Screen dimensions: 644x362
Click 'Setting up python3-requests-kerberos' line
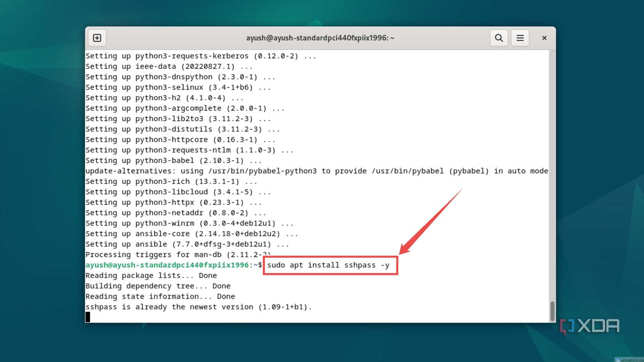(201, 56)
